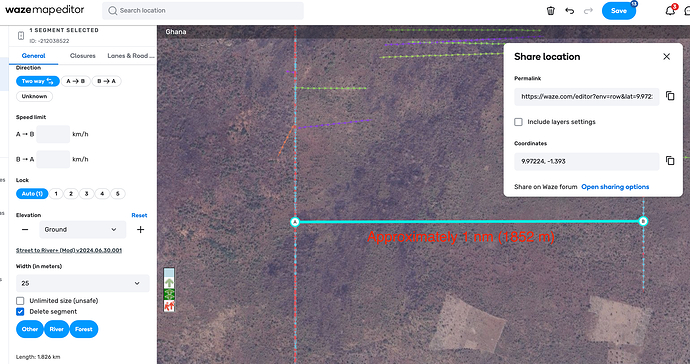The image size is (690, 364).
Task: Click the Save button
Action: pos(619,11)
